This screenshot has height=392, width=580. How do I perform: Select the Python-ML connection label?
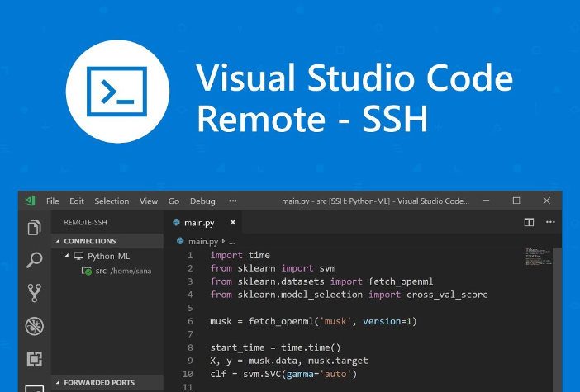[108, 256]
